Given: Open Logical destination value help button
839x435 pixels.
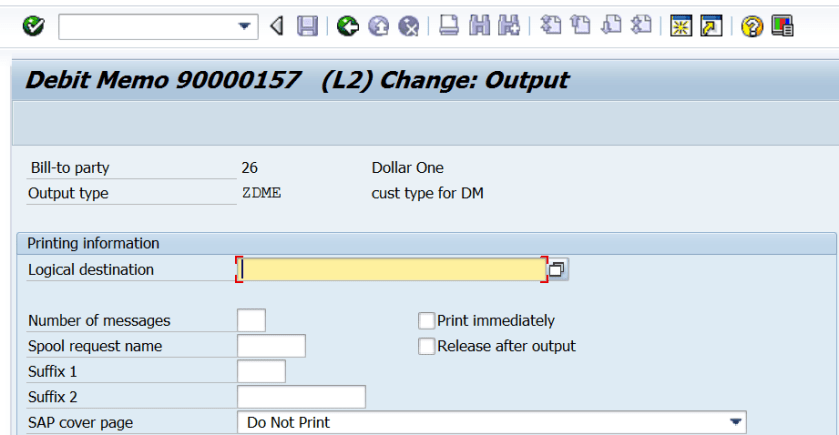Looking at the screenshot, I should click(x=557, y=269).
